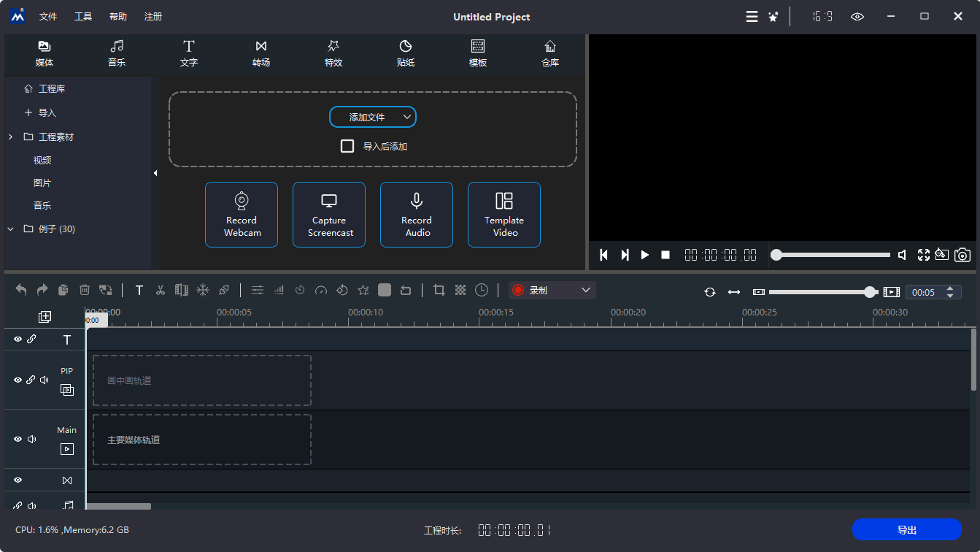Open the Mosaic effect tool

[460, 290]
